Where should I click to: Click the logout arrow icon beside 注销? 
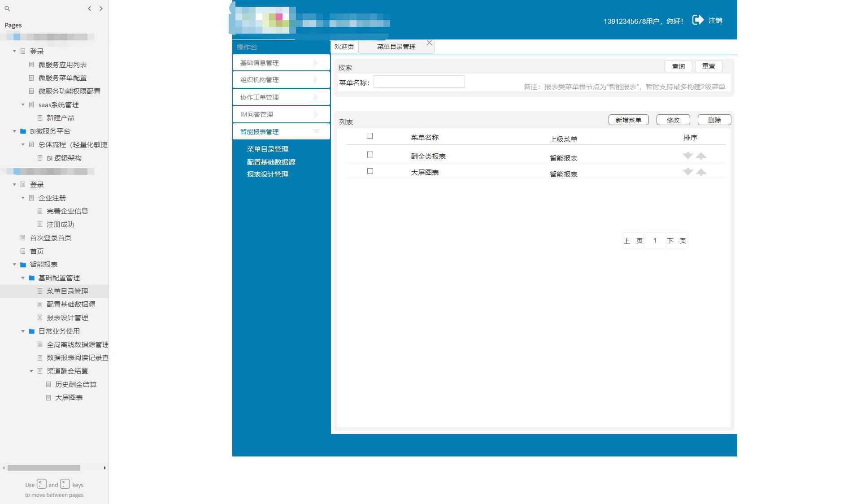click(698, 20)
